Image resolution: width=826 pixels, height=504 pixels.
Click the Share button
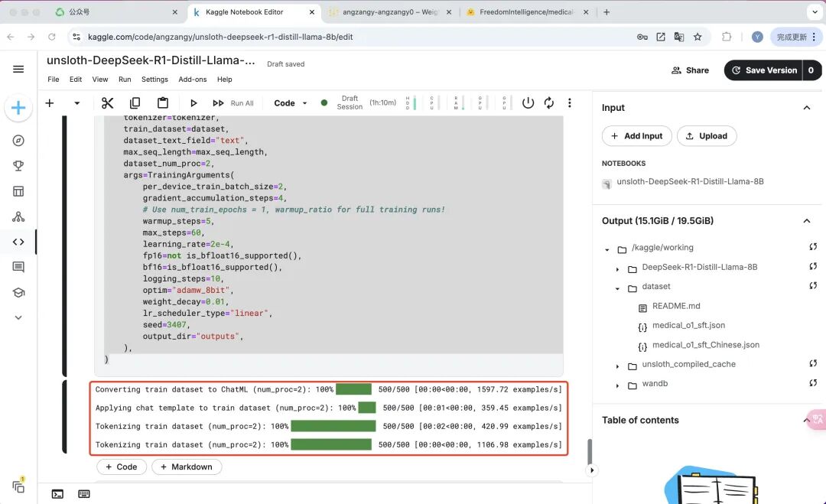pos(690,70)
